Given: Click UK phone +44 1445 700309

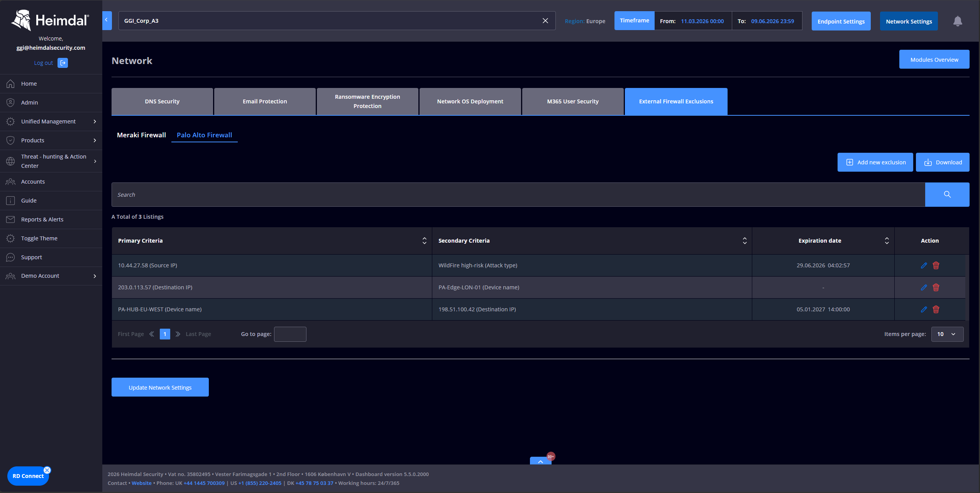Looking at the screenshot, I should 204,483.
